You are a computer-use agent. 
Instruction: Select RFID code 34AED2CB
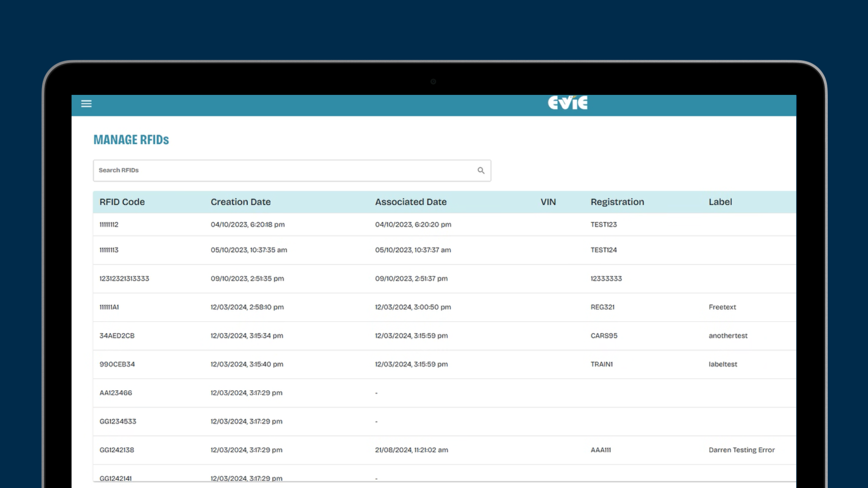[x=117, y=336]
